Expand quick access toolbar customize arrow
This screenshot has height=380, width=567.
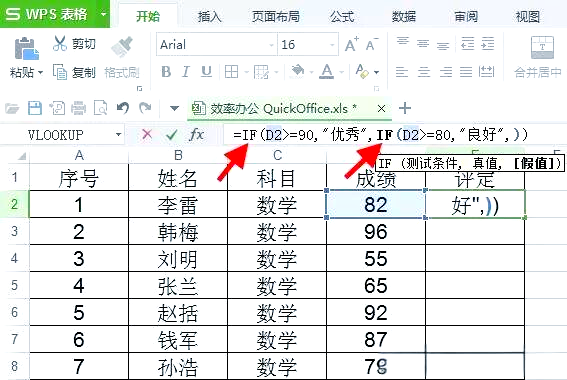point(174,108)
